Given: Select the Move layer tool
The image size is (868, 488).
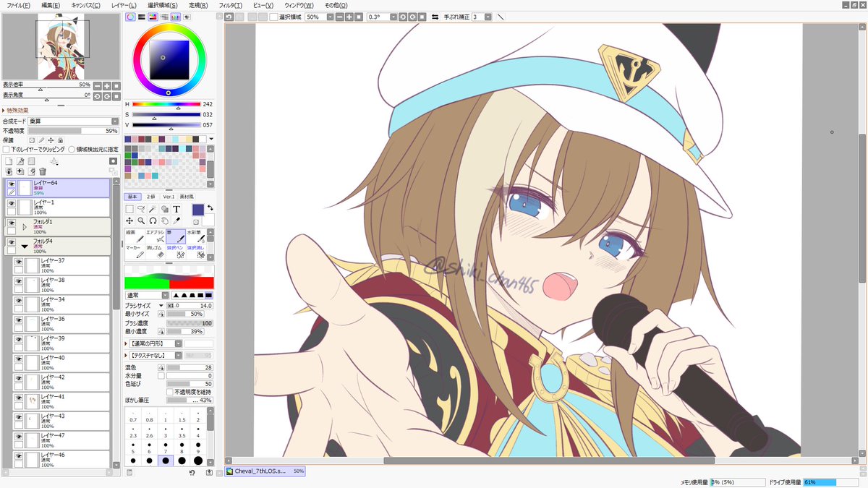Looking at the screenshot, I should coord(129,221).
